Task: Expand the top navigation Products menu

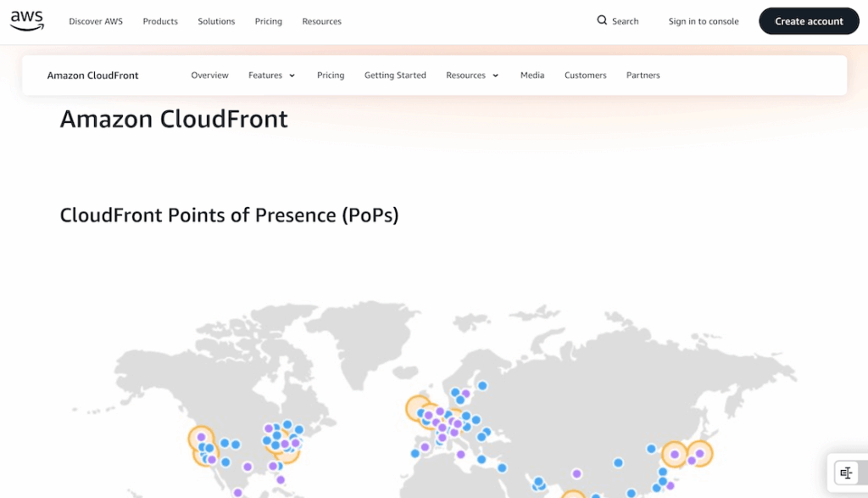Action: (x=159, y=21)
